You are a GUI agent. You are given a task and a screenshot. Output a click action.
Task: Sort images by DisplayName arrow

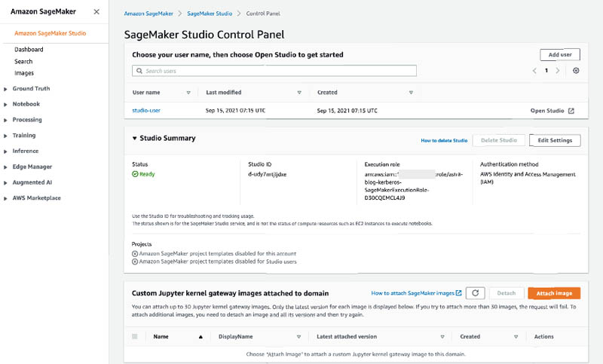pyautogui.click(x=298, y=337)
